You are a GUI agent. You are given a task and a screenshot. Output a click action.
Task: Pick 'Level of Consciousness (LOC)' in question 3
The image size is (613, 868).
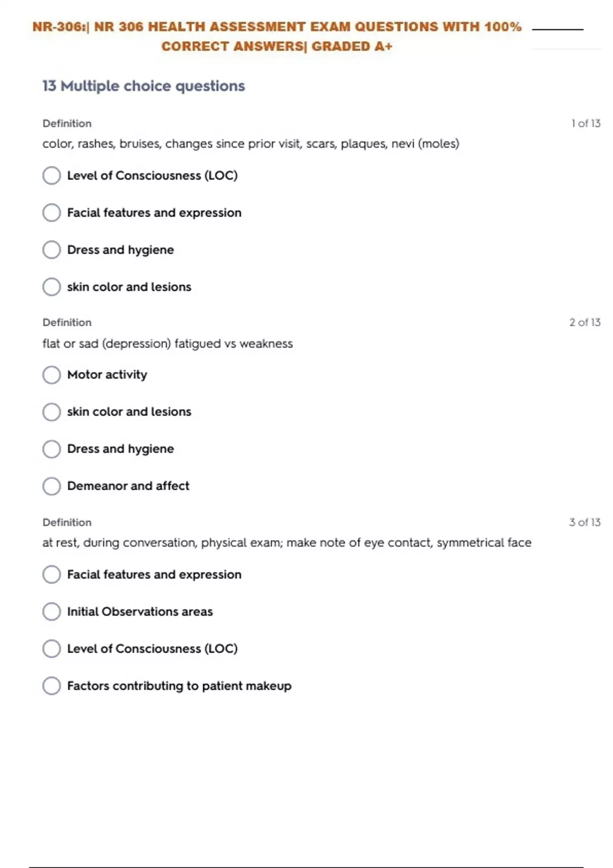52,648
